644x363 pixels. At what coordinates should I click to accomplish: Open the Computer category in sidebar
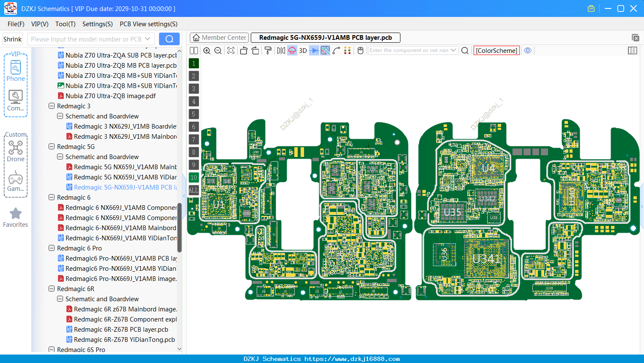click(16, 101)
